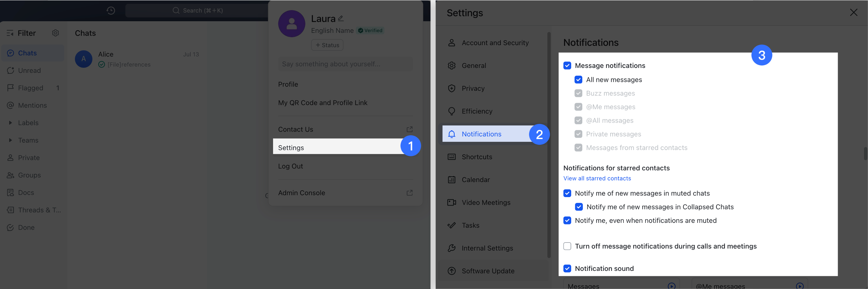Open the Calendar settings section
This screenshot has width=868, height=289.
pos(476,180)
